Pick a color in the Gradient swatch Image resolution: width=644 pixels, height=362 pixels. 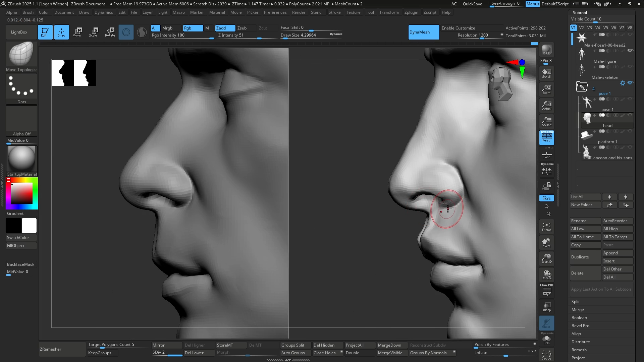(21, 193)
